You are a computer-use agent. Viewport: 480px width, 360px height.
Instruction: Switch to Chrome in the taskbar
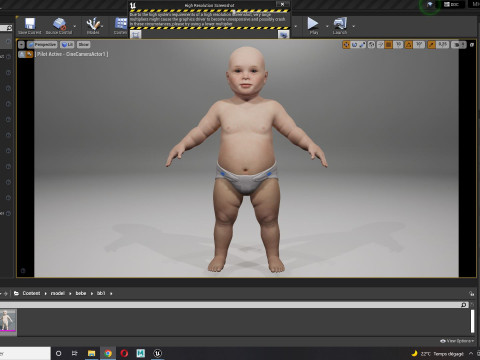tap(108, 353)
